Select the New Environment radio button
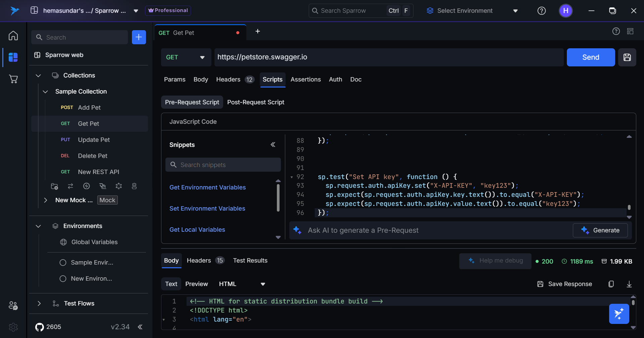The height and width of the screenshot is (338, 644). [x=63, y=279]
